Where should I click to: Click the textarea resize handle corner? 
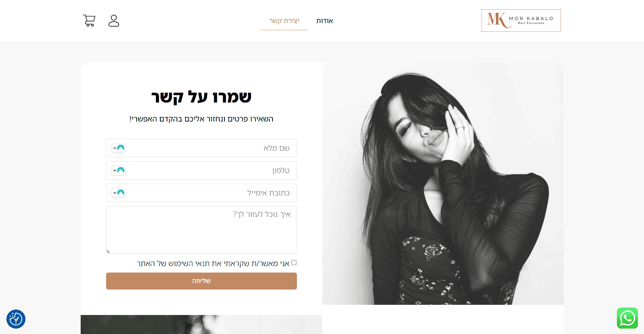tap(108, 252)
